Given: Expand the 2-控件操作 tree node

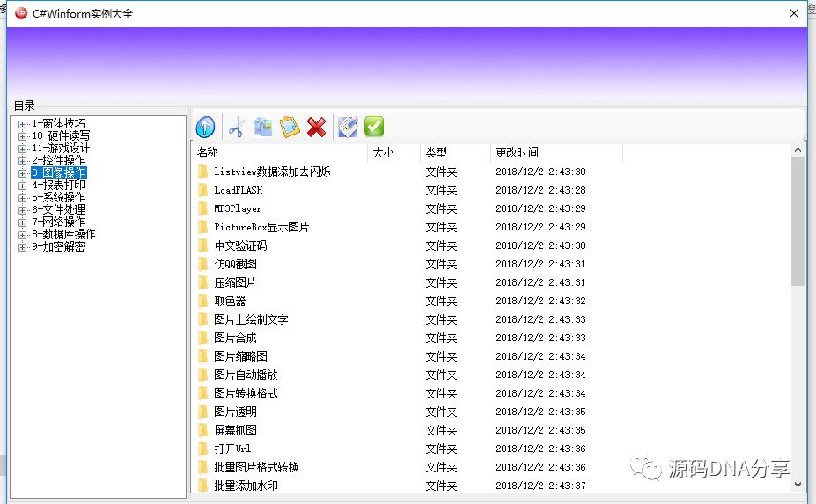Looking at the screenshot, I should coord(22,161).
